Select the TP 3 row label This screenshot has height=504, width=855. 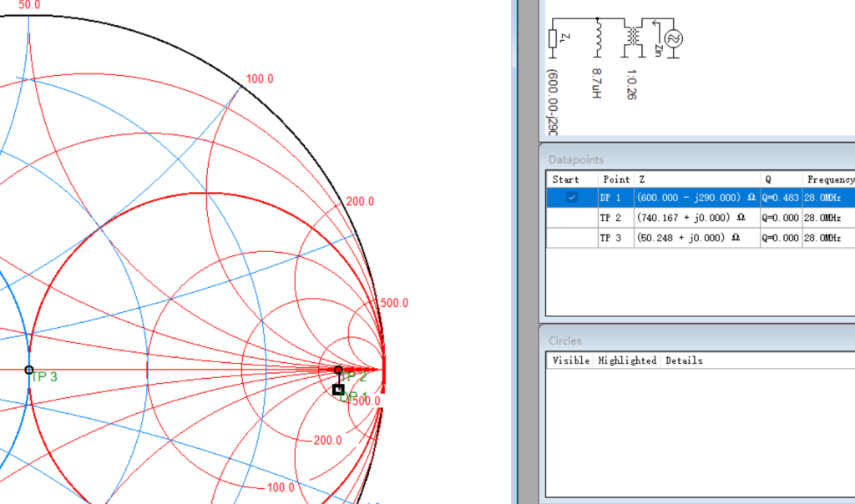point(610,238)
